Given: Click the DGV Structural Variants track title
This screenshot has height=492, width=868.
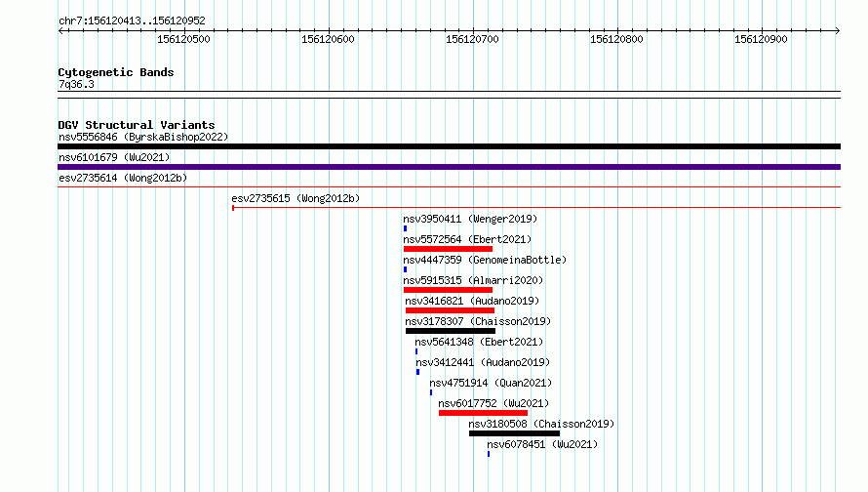Looking at the screenshot, I should pos(137,125).
